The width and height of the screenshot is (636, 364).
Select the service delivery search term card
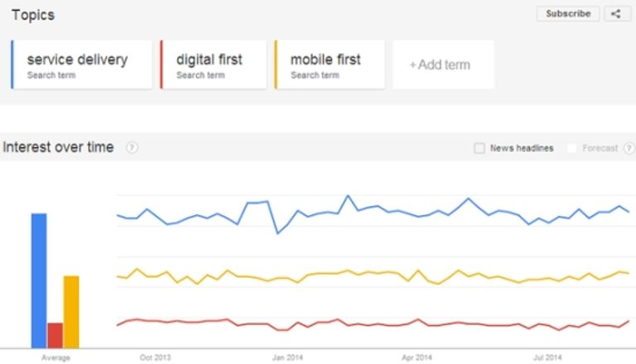(81, 65)
